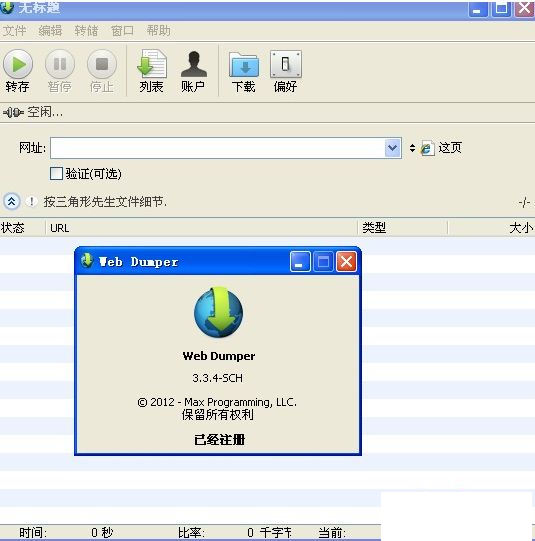The height and width of the screenshot is (541, 535).
Task: Click the 空闲... status text
Action: coord(45,112)
